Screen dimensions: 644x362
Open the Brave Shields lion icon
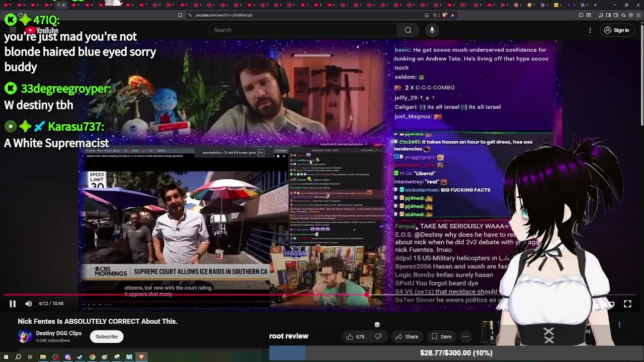(444, 15)
